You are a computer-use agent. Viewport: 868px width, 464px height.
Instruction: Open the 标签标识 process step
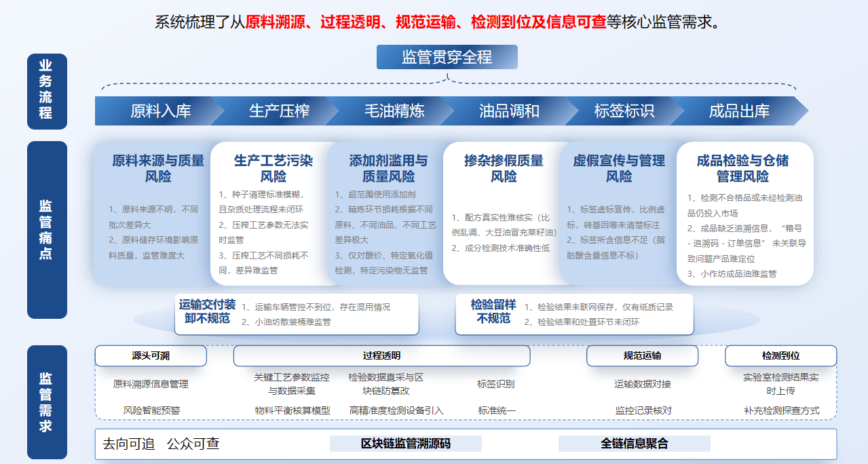(x=624, y=111)
